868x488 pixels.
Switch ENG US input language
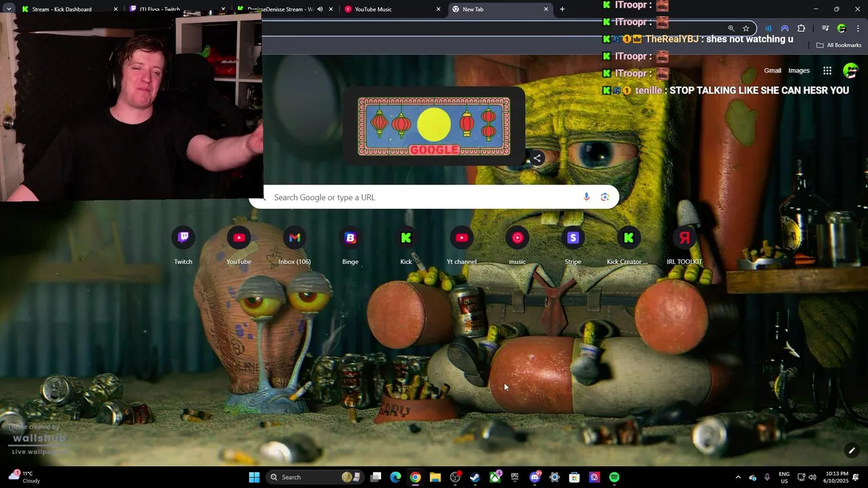point(785,477)
